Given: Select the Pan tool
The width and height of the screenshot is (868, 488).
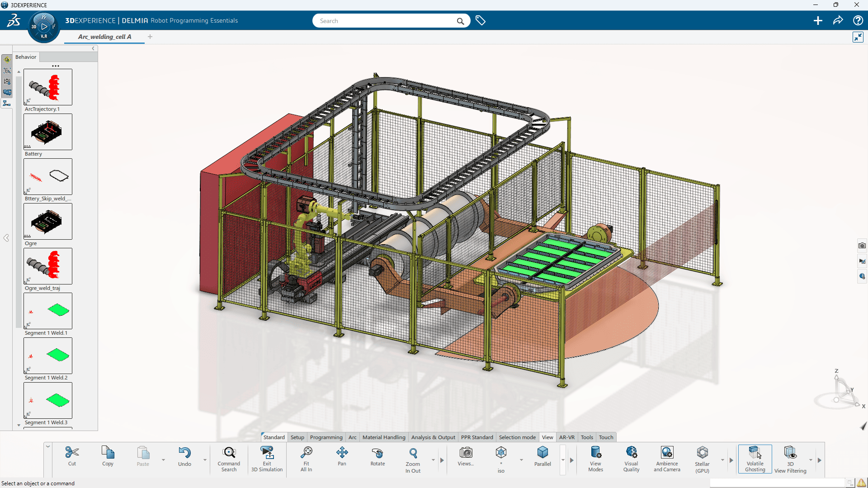Looking at the screenshot, I should click(342, 453).
